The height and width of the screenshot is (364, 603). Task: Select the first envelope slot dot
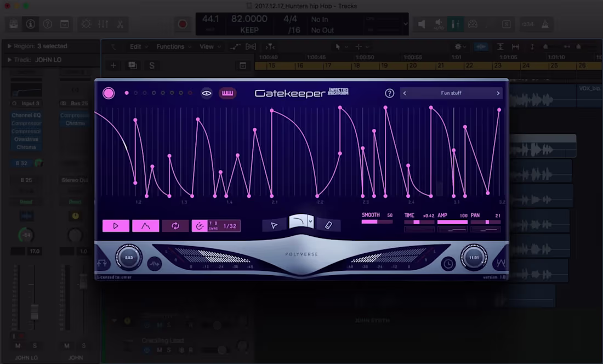coord(127,93)
